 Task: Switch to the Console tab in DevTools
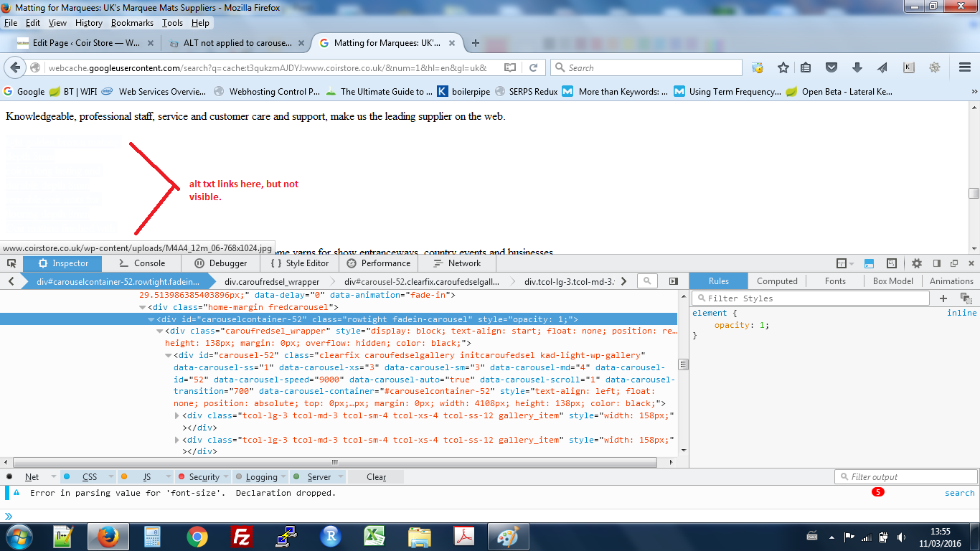point(142,263)
